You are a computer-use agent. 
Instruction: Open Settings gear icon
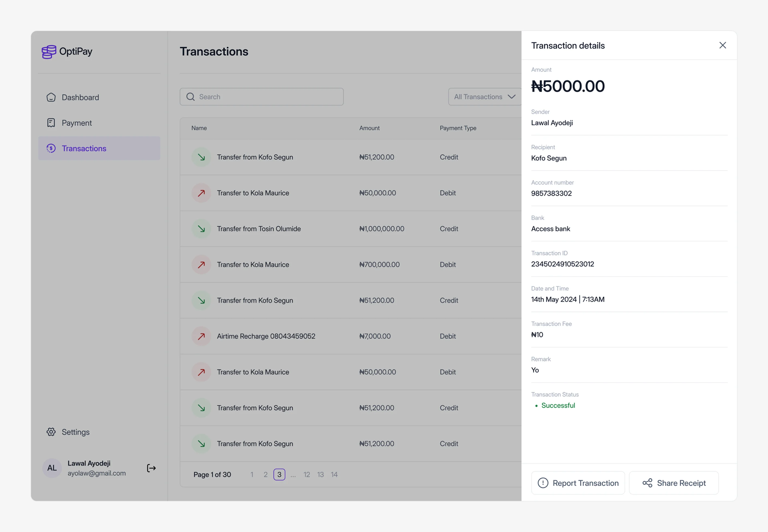click(x=51, y=432)
